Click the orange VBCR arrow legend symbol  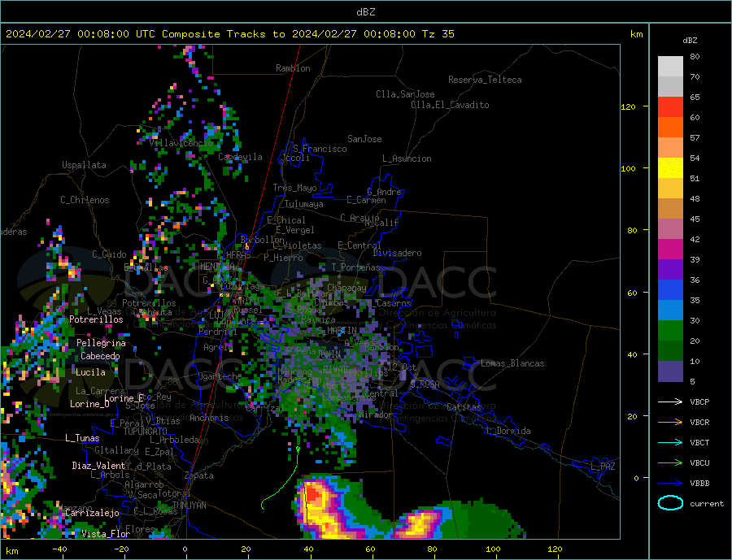pyautogui.click(x=670, y=422)
